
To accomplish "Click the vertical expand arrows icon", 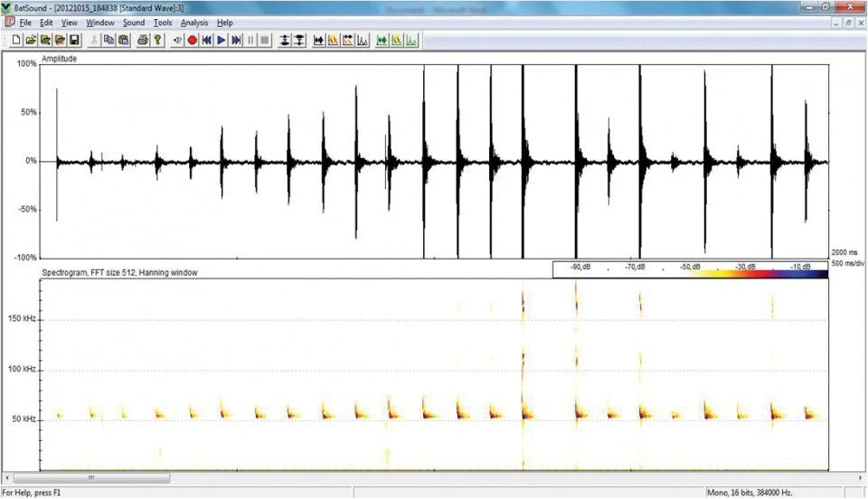I will point(285,40).
